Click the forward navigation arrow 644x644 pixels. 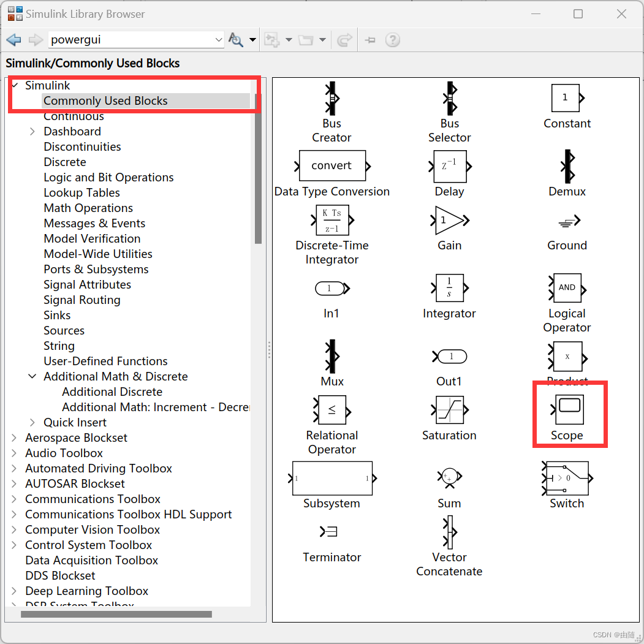(36, 40)
